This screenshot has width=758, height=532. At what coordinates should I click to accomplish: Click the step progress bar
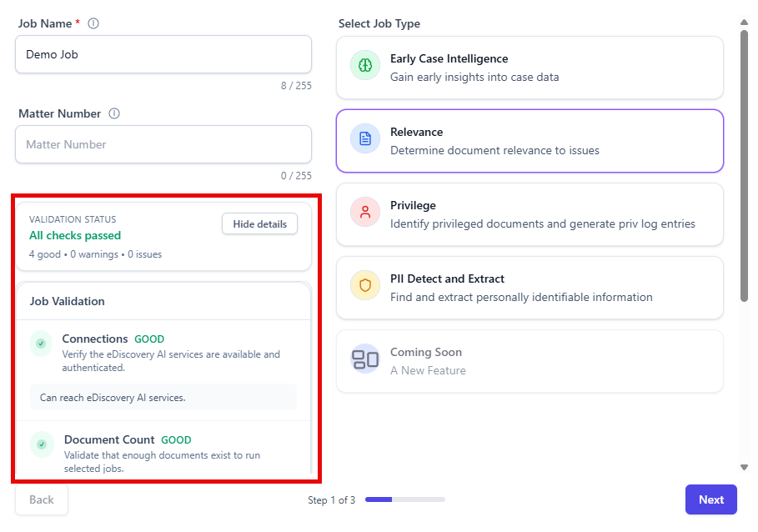point(404,499)
